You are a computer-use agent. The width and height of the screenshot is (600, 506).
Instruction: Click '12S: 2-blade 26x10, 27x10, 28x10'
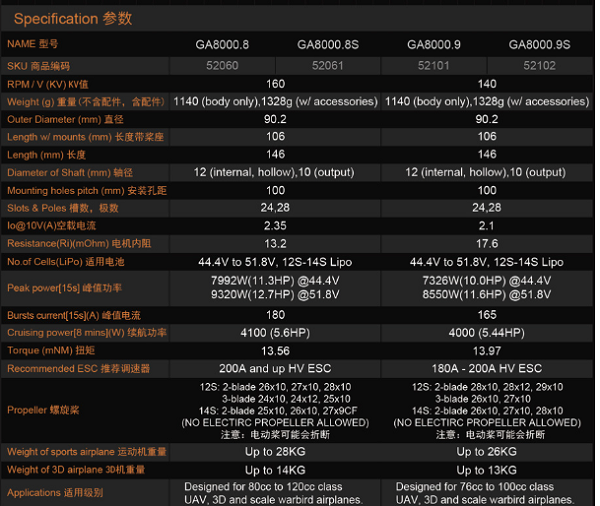pos(276,387)
